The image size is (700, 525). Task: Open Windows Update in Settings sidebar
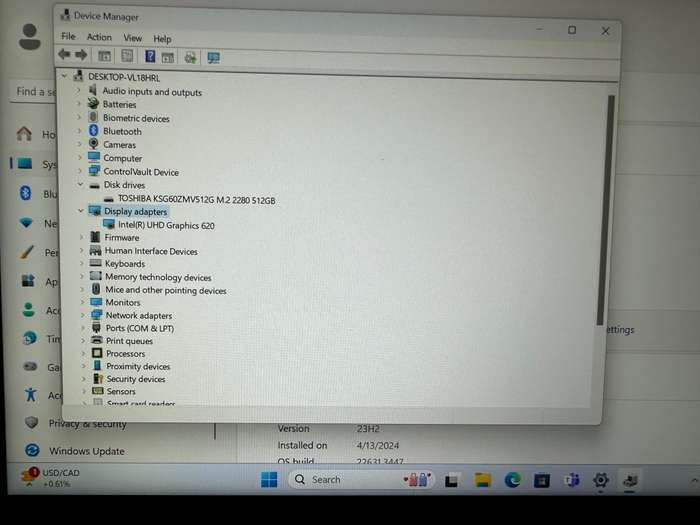click(x=87, y=451)
